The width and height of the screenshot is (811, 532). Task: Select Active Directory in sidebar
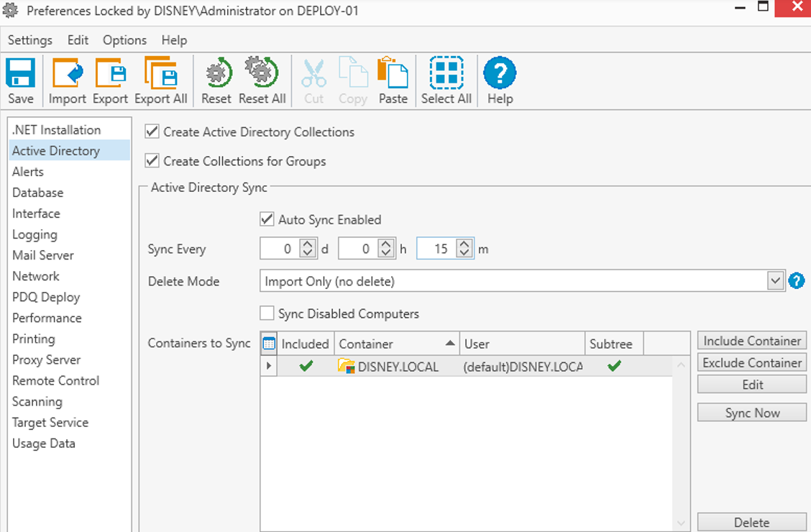coord(69,150)
